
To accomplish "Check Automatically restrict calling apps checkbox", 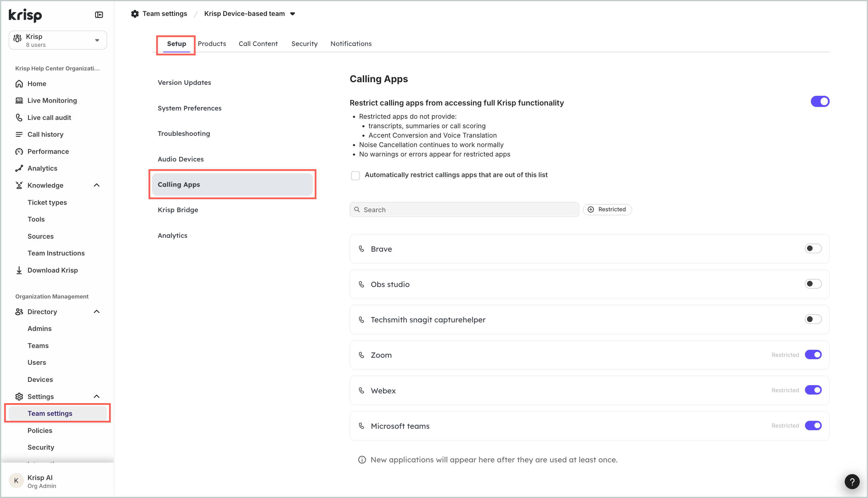I will pyautogui.click(x=355, y=175).
